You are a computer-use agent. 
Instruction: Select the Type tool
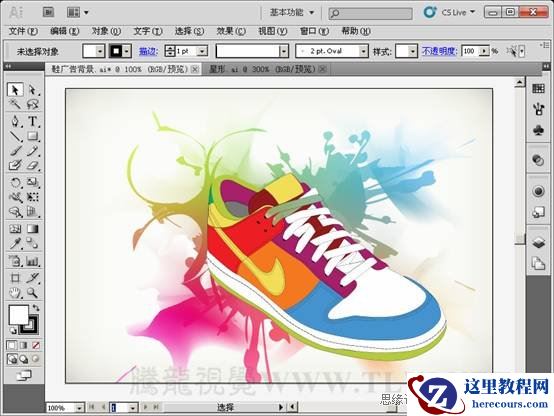pos(33,121)
